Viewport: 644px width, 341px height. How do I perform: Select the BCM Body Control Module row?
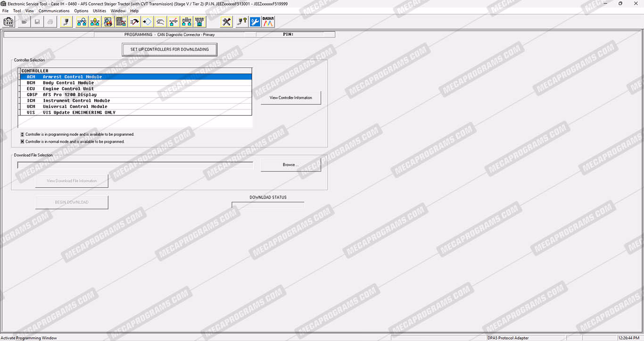click(x=136, y=83)
